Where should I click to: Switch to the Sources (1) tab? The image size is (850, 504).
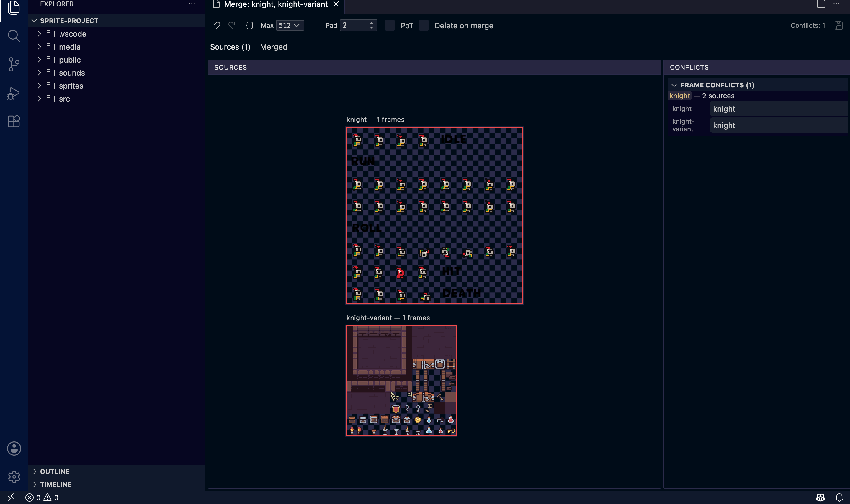point(230,47)
